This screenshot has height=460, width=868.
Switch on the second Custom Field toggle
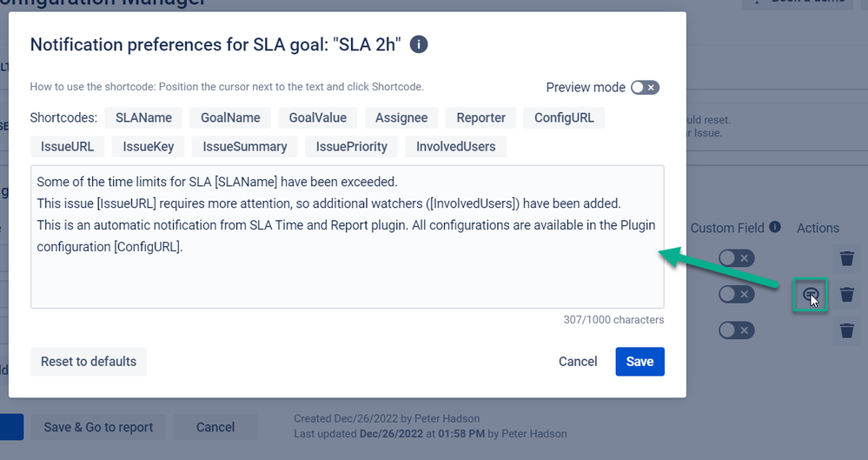[736, 294]
